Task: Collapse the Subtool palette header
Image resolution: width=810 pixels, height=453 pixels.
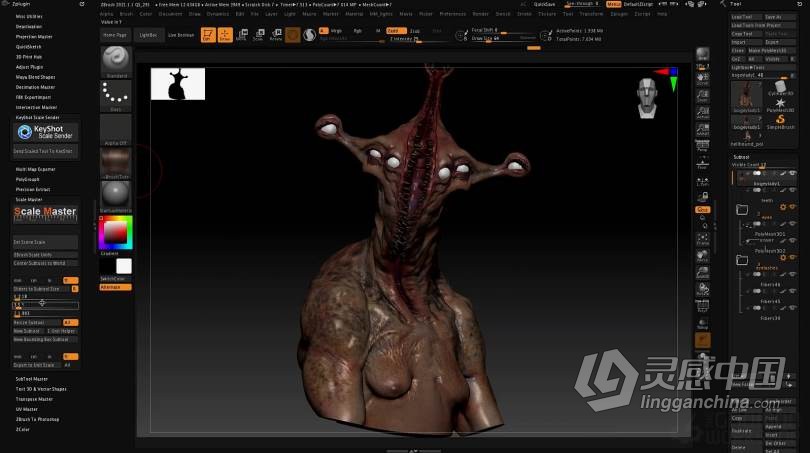Action: pyautogui.click(x=741, y=157)
